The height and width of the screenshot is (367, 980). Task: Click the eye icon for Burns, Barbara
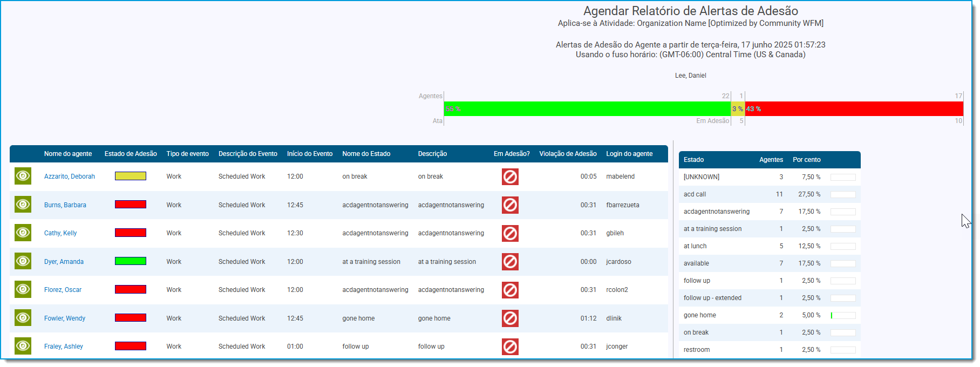(x=23, y=205)
